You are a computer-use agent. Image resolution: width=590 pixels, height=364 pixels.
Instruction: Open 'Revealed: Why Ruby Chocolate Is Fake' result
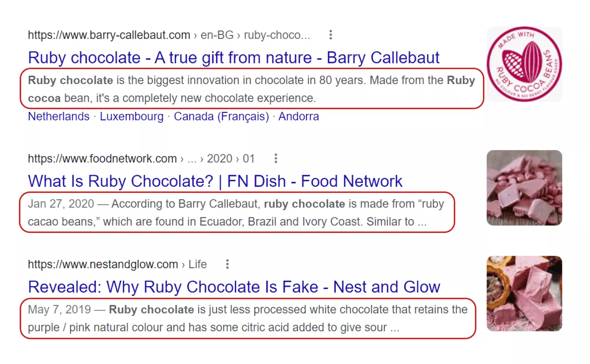[x=234, y=287]
